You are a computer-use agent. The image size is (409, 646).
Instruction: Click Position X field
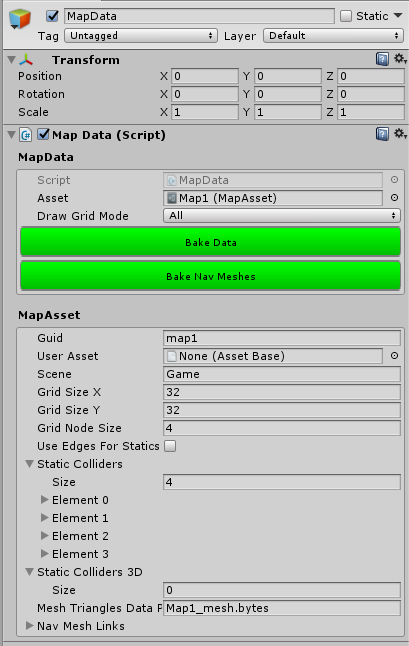pos(205,76)
